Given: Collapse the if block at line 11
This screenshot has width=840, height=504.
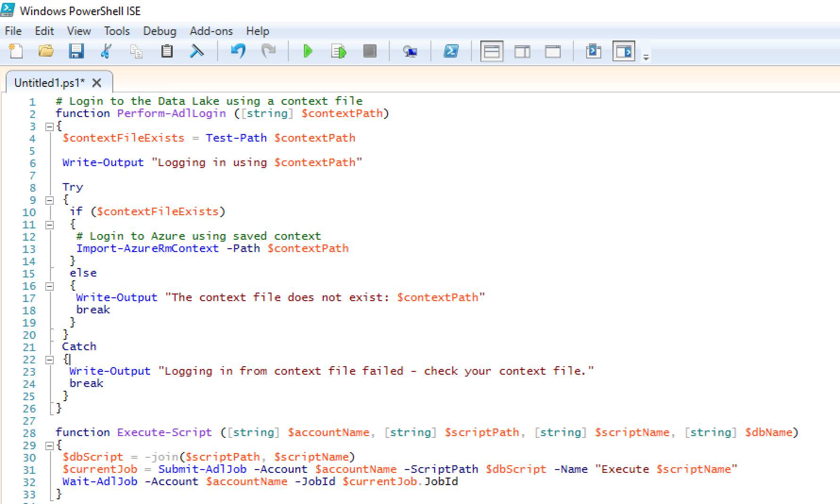Looking at the screenshot, I should [49, 225].
